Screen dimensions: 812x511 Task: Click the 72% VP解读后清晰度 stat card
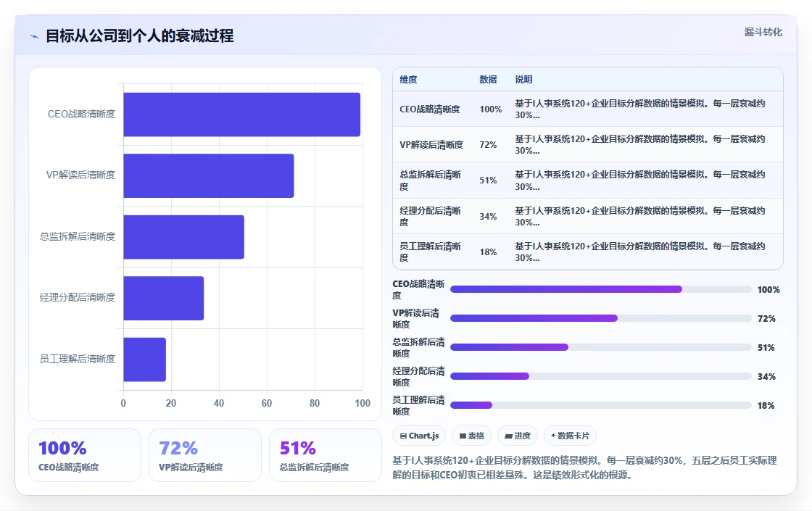pos(205,455)
